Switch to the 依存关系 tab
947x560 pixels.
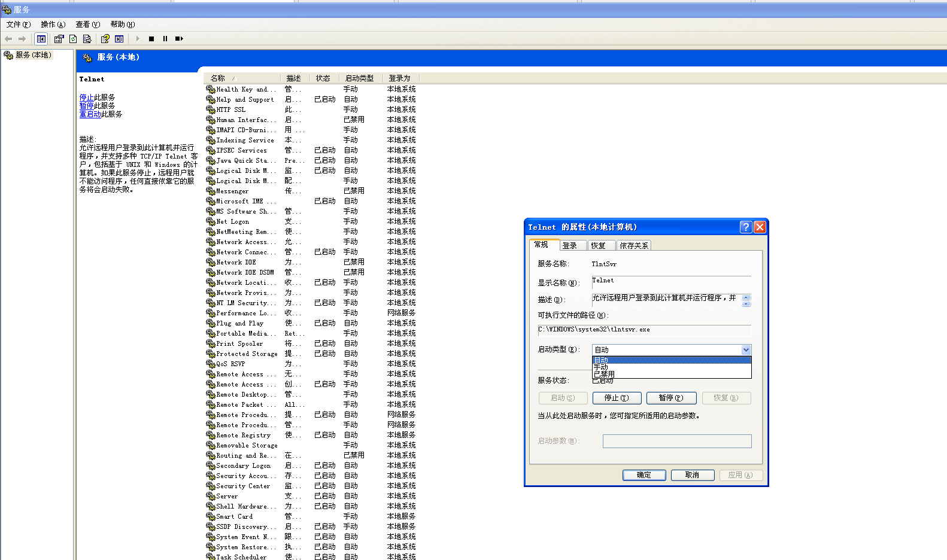pyautogui.click(x=633, y=245)
